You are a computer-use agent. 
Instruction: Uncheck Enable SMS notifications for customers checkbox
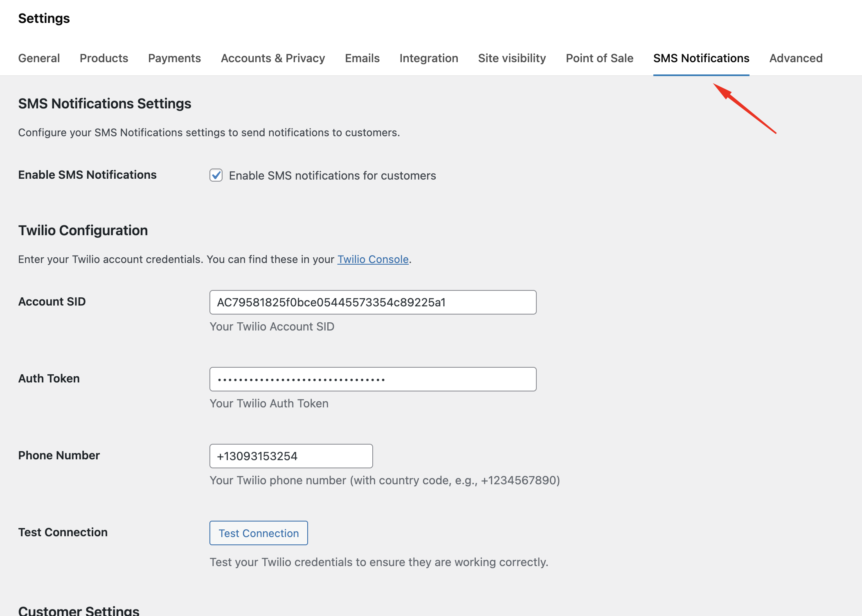tap(216, 175)
